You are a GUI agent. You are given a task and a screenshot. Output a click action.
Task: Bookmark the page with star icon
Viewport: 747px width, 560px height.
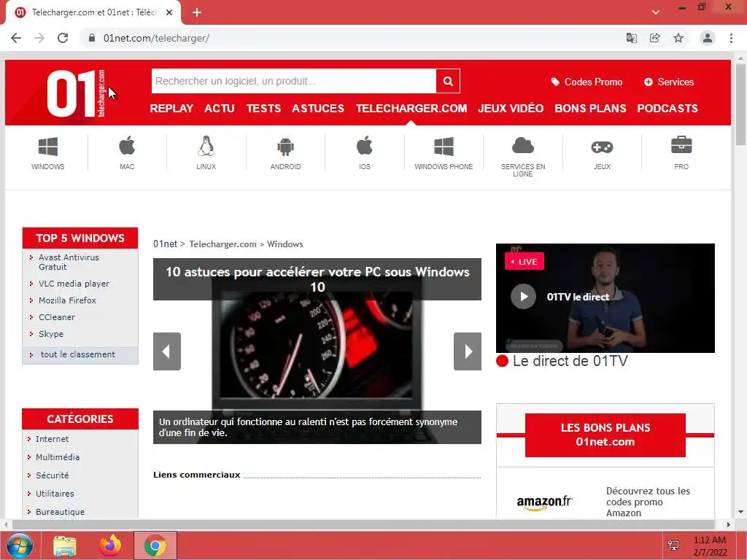pos(678,38)
